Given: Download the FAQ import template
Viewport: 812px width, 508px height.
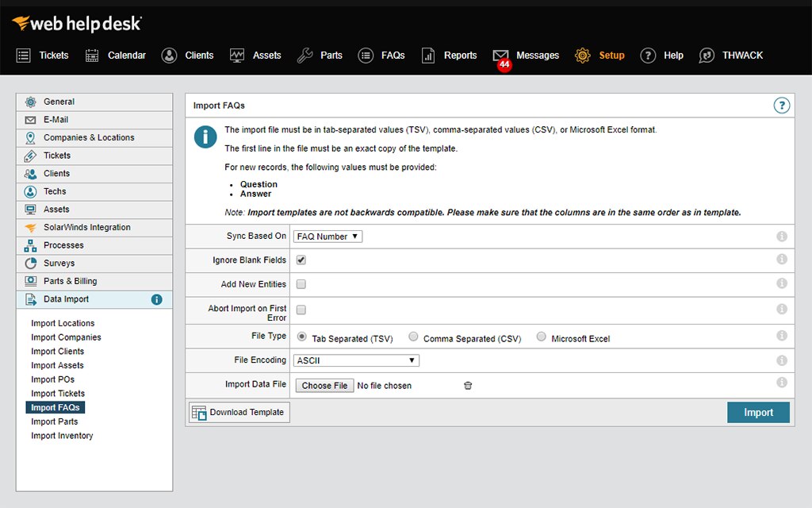Looking at the screenshot, I should click(238, 412).
